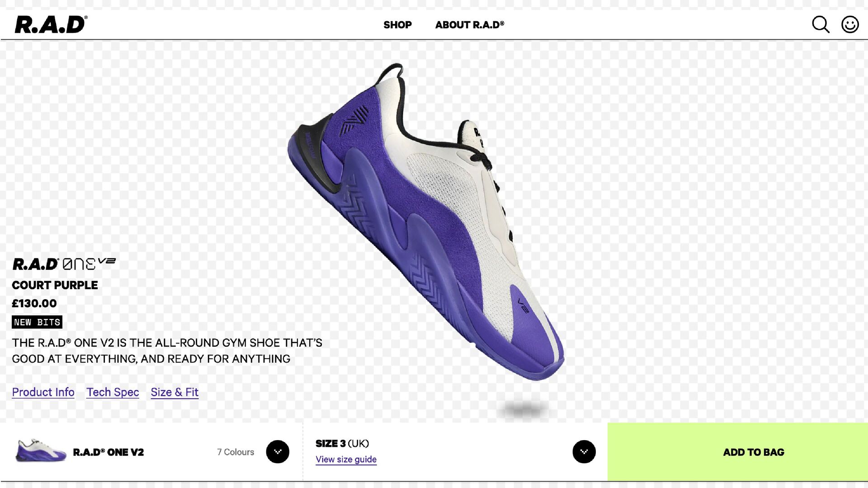Open the search magnifier icon

[x=821, y=24]
